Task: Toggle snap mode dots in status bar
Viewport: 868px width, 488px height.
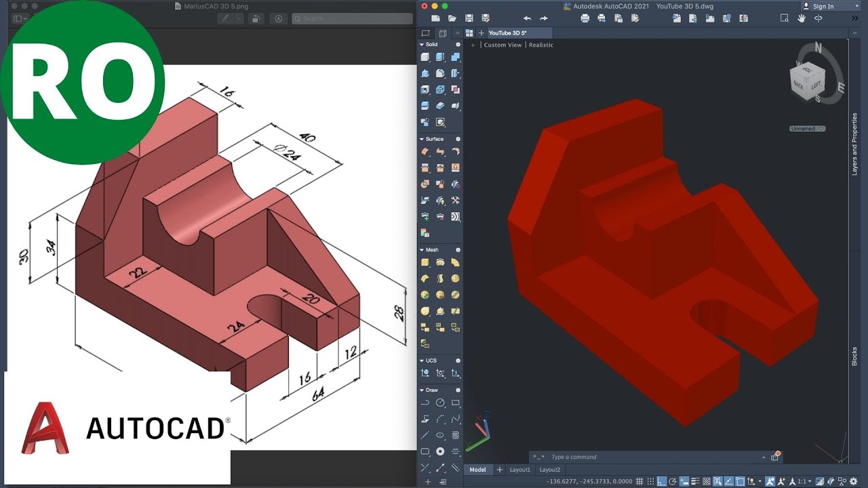Action: coord(651,481)
